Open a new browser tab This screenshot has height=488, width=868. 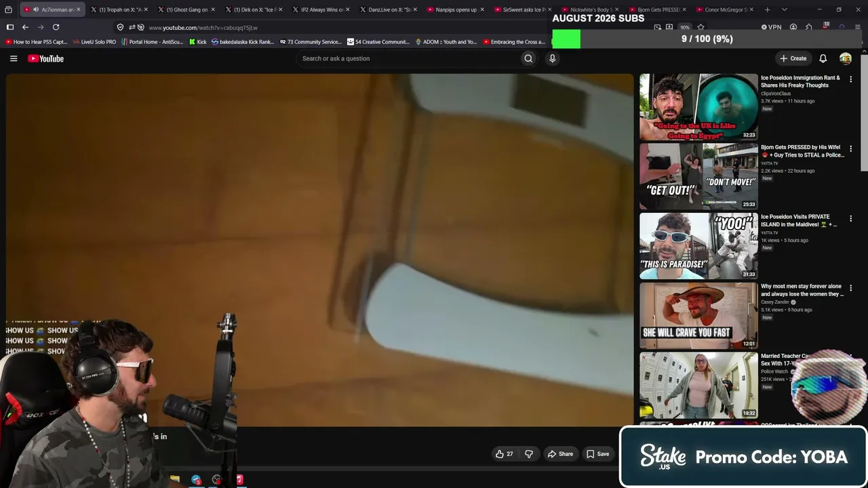[767, 9]
